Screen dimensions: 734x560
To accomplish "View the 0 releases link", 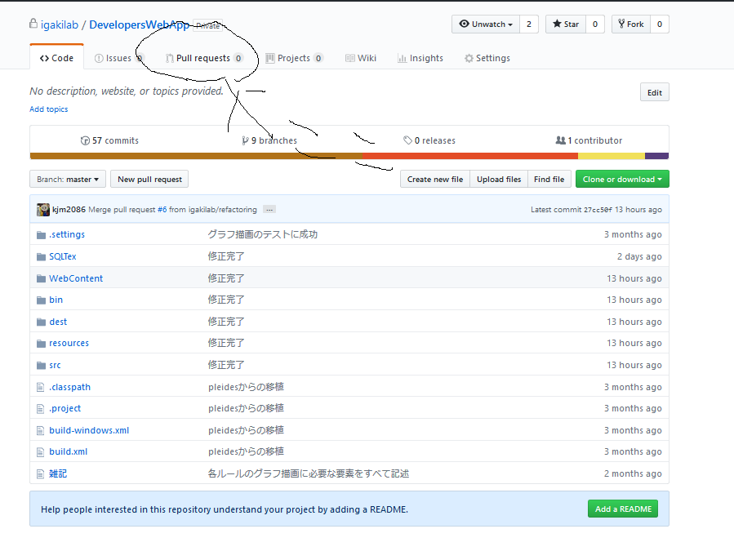I will pos(429,140).
